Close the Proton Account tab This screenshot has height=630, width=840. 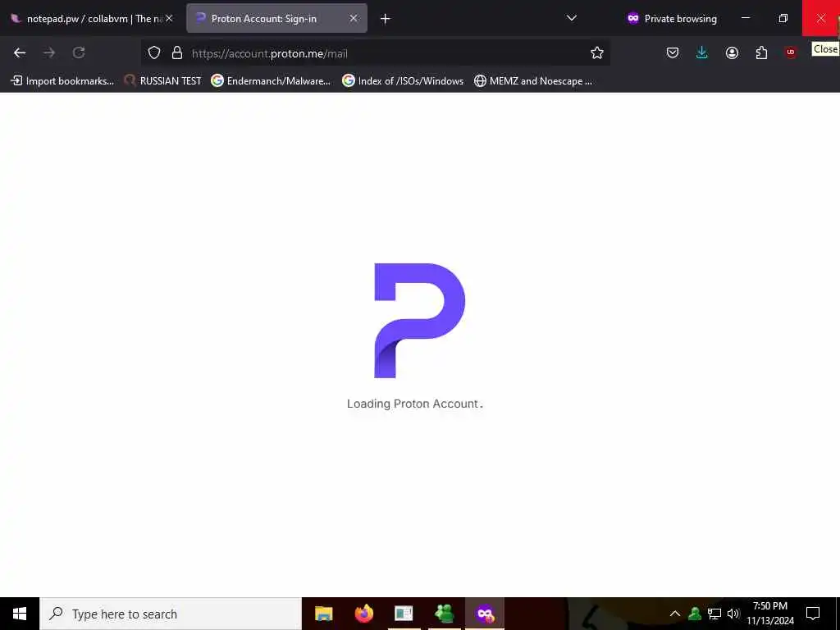point(354,18)
